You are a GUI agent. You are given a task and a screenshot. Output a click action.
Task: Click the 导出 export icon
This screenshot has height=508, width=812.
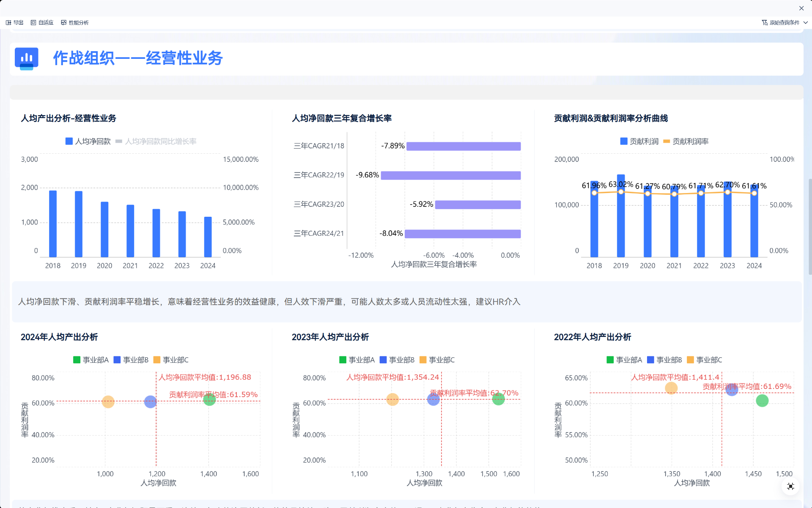(8, 23)
